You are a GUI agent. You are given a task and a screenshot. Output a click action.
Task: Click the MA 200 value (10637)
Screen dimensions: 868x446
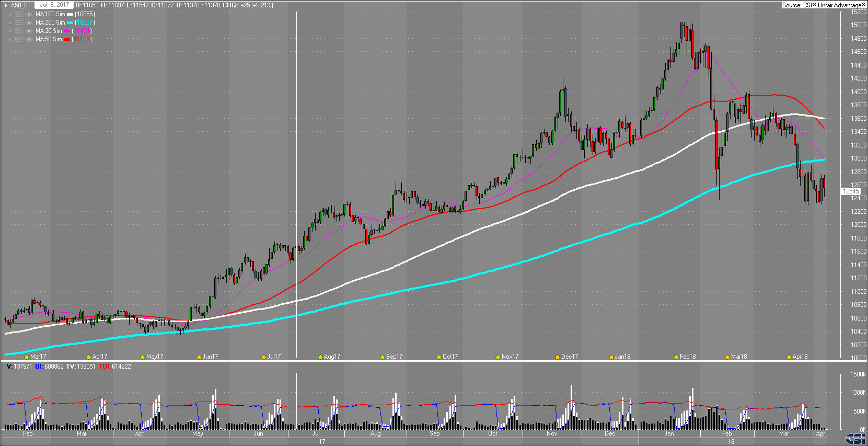tap(85, 22)
